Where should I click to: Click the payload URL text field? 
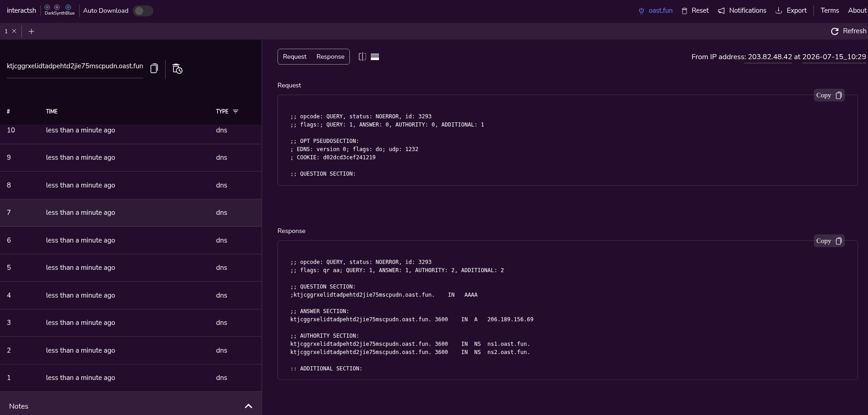pyautogui.click(x=75, y=66)
